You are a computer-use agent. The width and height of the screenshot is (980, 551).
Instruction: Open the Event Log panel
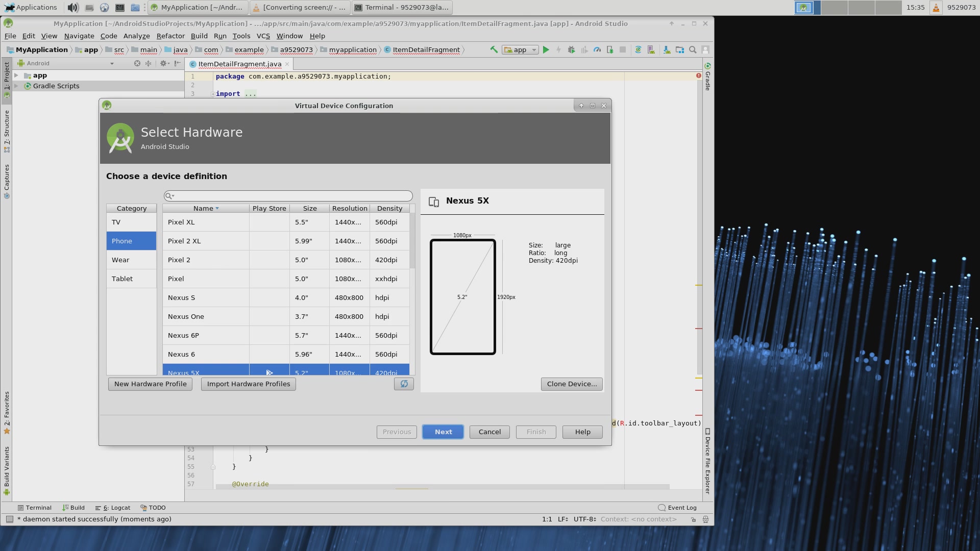click(677, 508)
